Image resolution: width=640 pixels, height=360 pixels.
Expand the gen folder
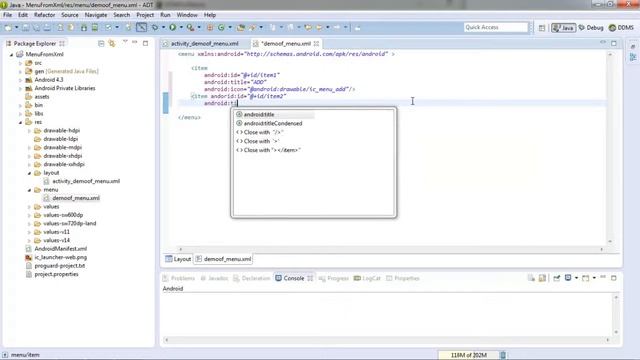20,71
